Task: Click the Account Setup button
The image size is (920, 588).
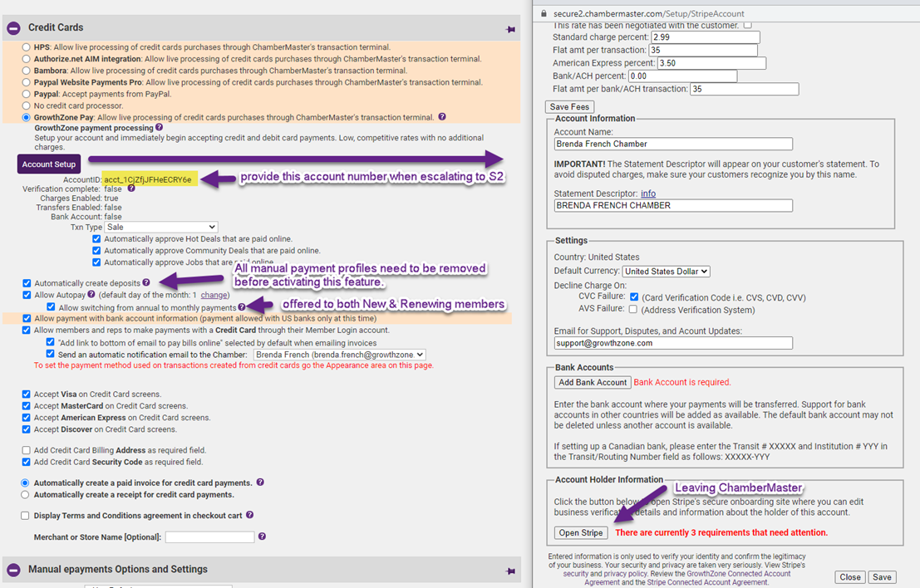Action: coord(49,164)
